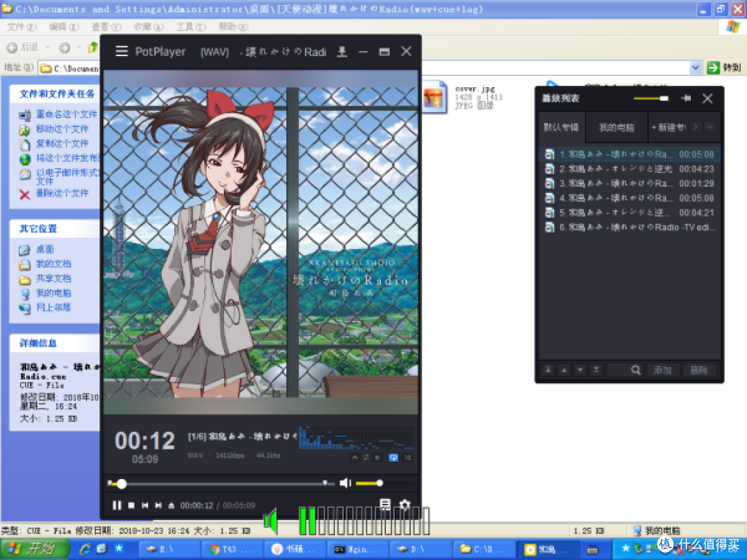Image resolution: width=747 pixels, height=560 pixels.
Task: Switch to the 默认专辑 playlist tab
Action: (x=561, y=127)
